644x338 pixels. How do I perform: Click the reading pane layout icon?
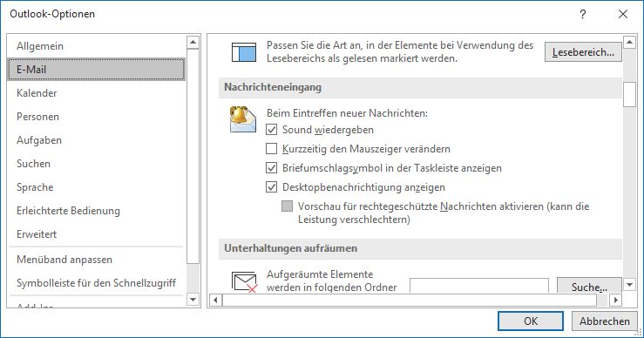pos(244,52)
